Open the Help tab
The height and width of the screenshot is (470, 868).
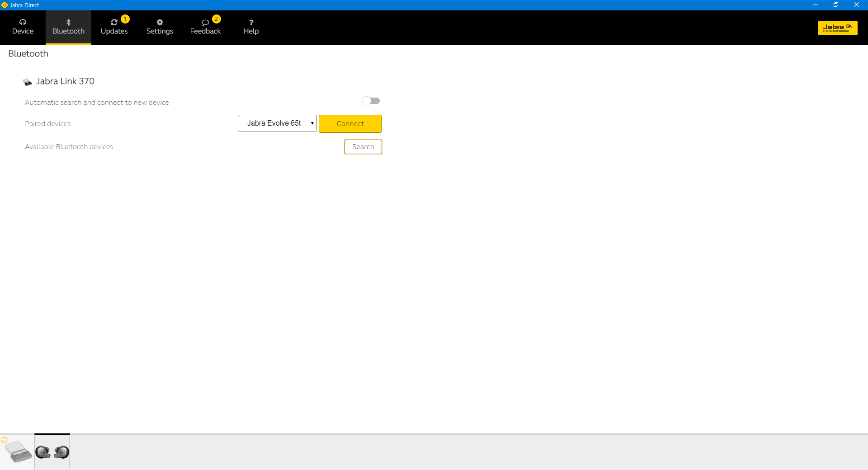[251, 27]
